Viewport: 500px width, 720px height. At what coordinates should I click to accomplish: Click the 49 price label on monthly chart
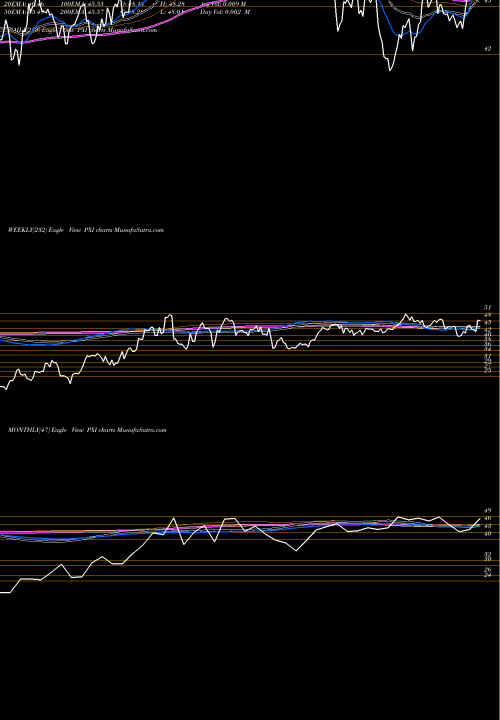[x=488, y=511]
